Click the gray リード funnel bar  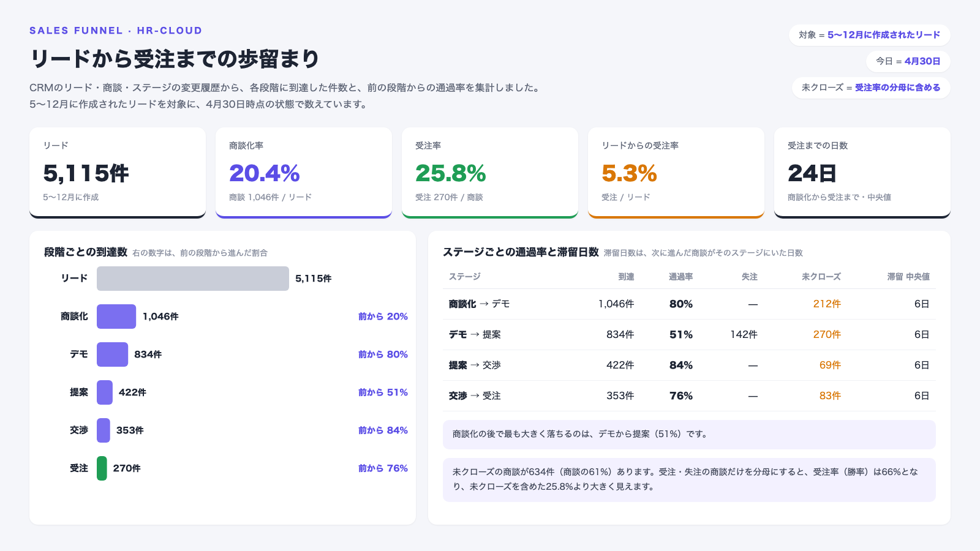coord(193,279)
